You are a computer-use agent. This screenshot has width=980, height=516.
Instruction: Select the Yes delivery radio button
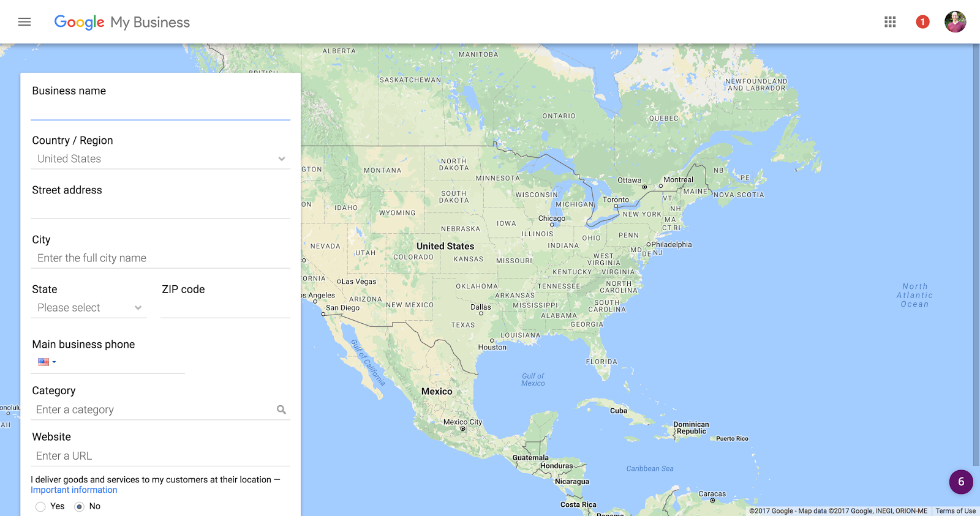tap(40, 506)
